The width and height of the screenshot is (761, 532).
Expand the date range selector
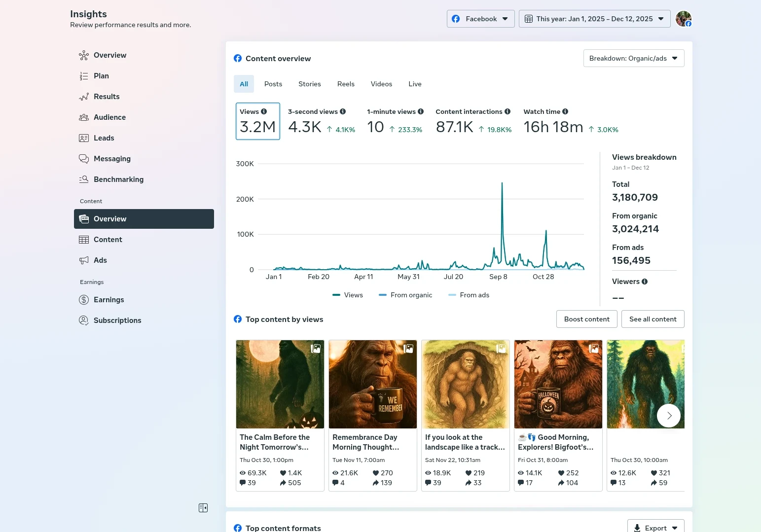(594, 19)
